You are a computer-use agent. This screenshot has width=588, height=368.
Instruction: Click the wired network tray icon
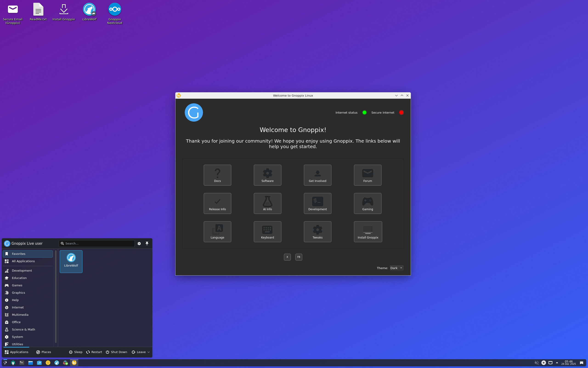click(x=550, y=363)
